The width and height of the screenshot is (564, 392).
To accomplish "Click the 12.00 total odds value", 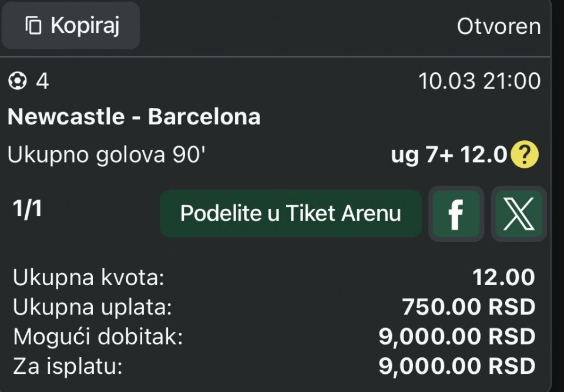I will click(504, 278).
